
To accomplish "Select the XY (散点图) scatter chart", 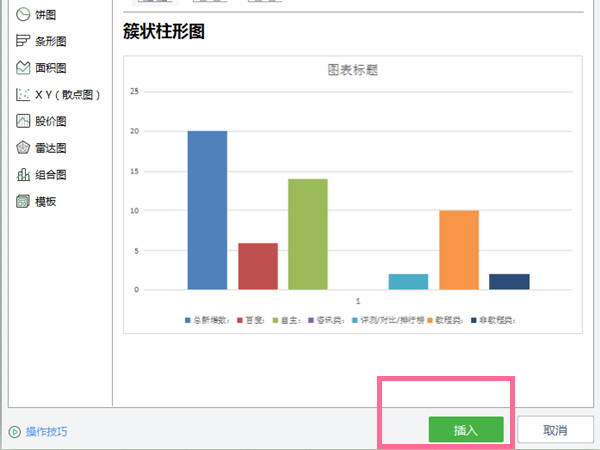I will 60,95.
